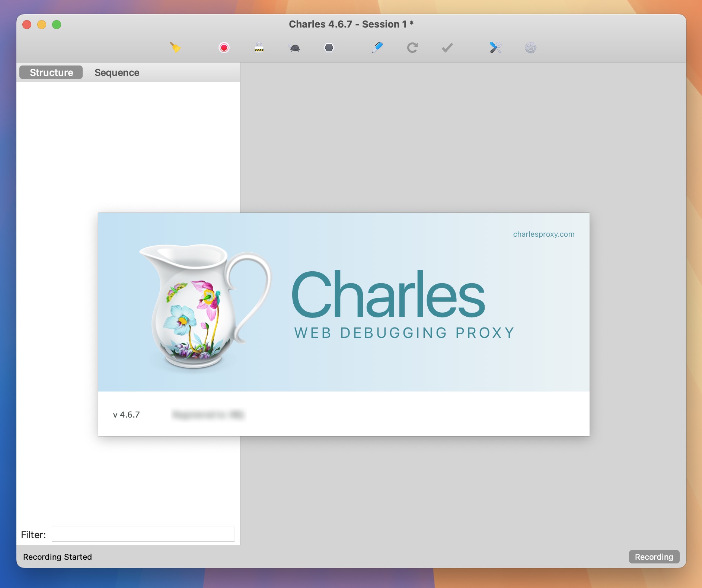702x588 pixels.
Task: Toggle SSL proxying padlock icon
Action: pyautogui.click(x=259, y=48)
